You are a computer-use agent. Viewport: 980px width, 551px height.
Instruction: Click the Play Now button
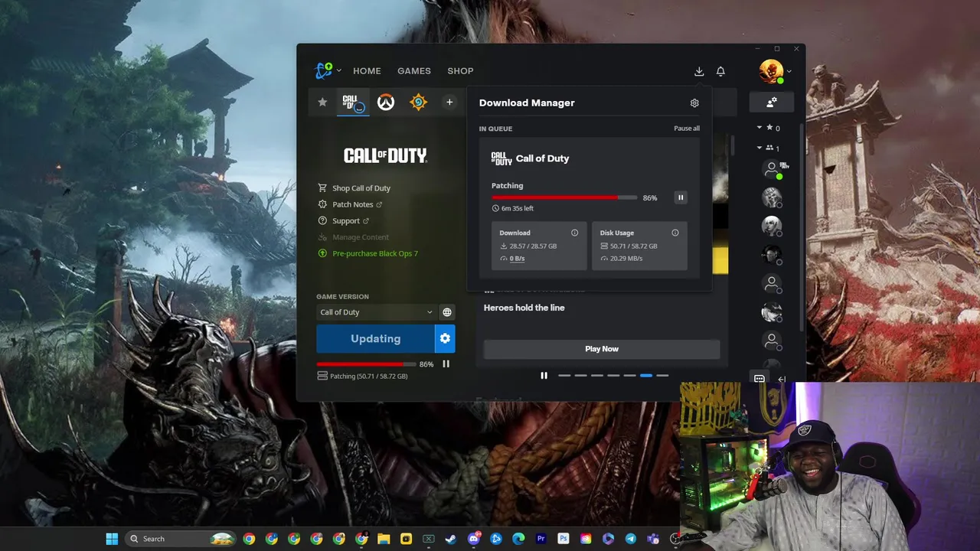point(602,349)
